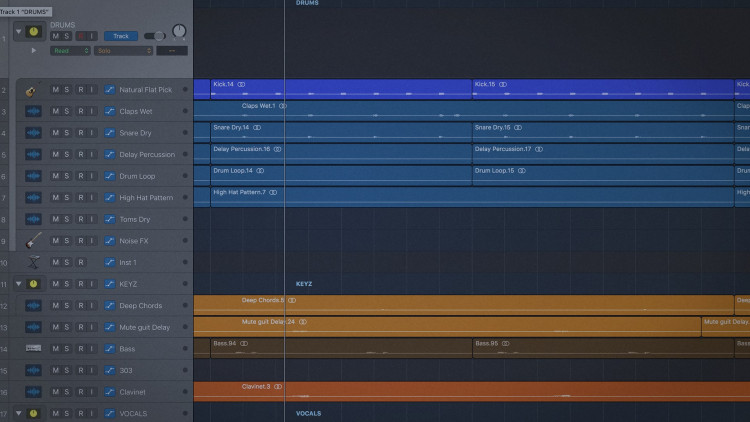Viewport: 750px width, 422px height.
Task: Mute the VOCALS track stack
Action: (x=55, y=413)
